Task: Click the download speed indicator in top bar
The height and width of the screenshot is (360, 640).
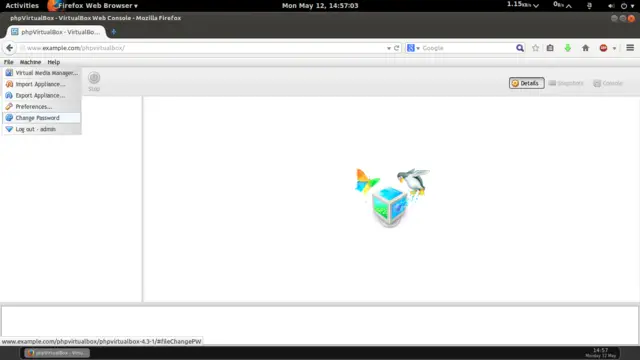Action: (523, 5)
